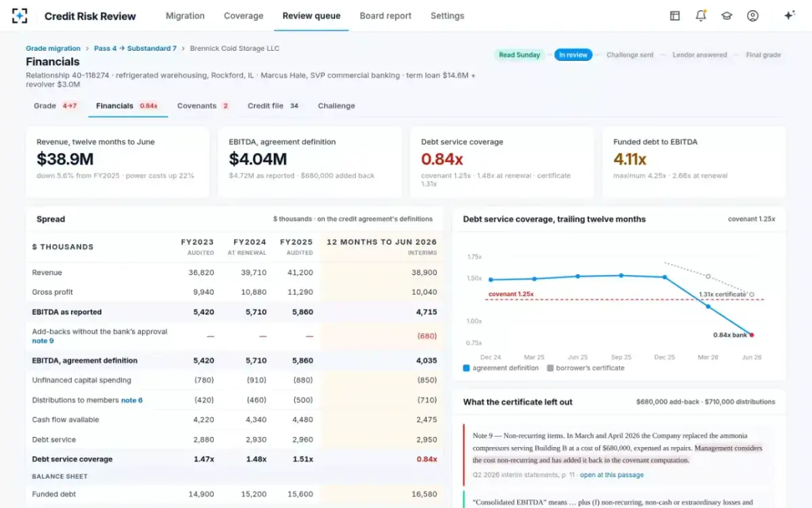Open the Revenue twelve months card
This screenshot has width=812, height=508.
point(118,162)
